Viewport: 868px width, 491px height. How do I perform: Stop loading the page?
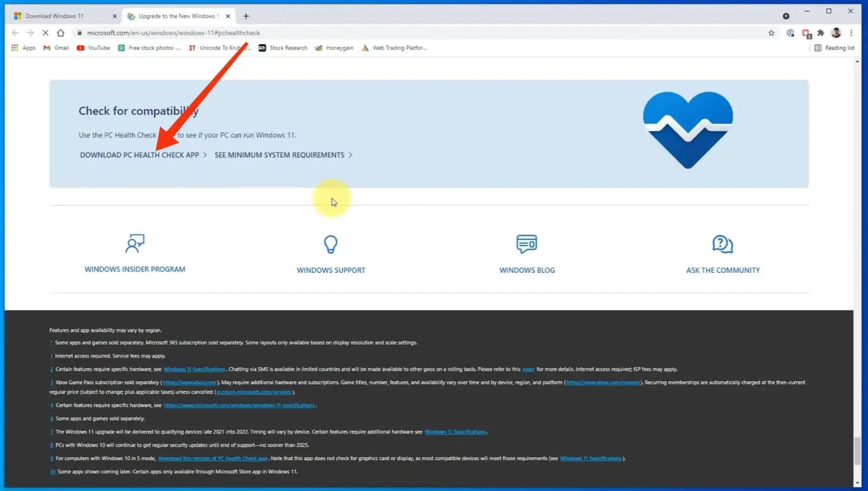click(x=46, y=33)
